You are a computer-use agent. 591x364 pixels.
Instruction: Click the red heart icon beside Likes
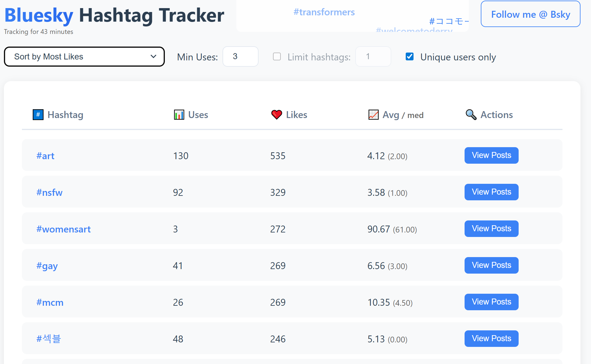[277, 114]
